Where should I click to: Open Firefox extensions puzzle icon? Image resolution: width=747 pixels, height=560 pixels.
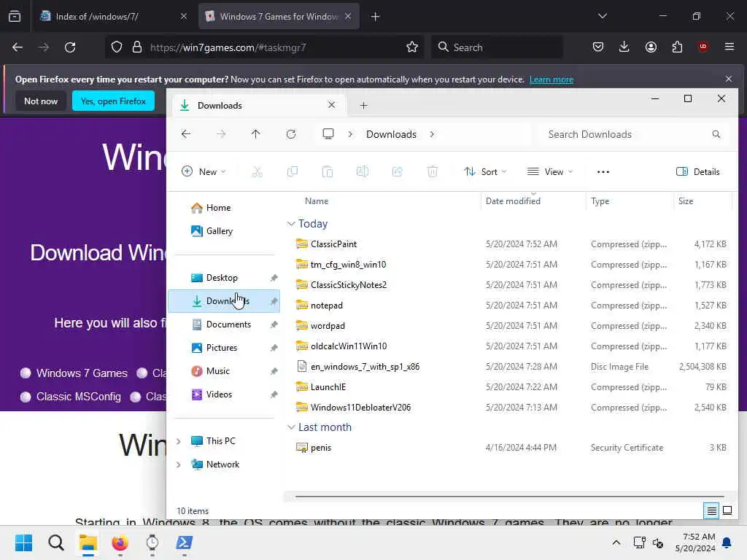click(x=677, y=47)
